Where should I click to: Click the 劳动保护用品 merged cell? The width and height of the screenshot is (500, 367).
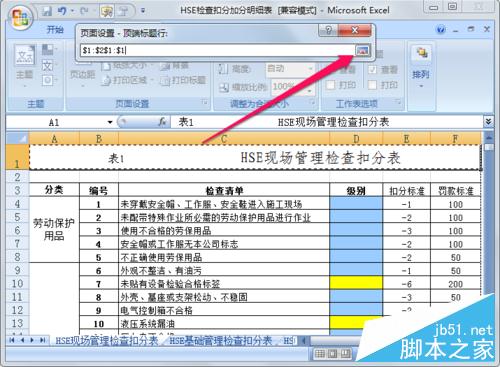[x=54, y=230]
